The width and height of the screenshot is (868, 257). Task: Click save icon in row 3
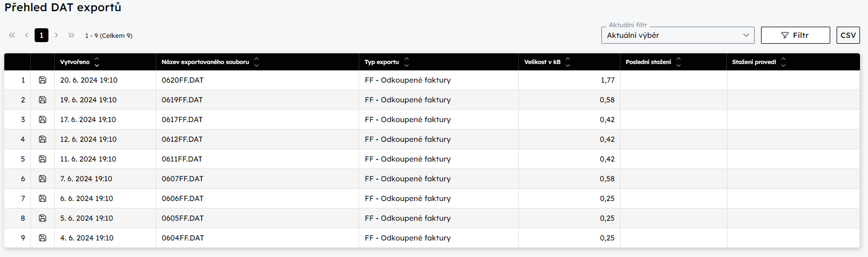click(x=43, y=119)
